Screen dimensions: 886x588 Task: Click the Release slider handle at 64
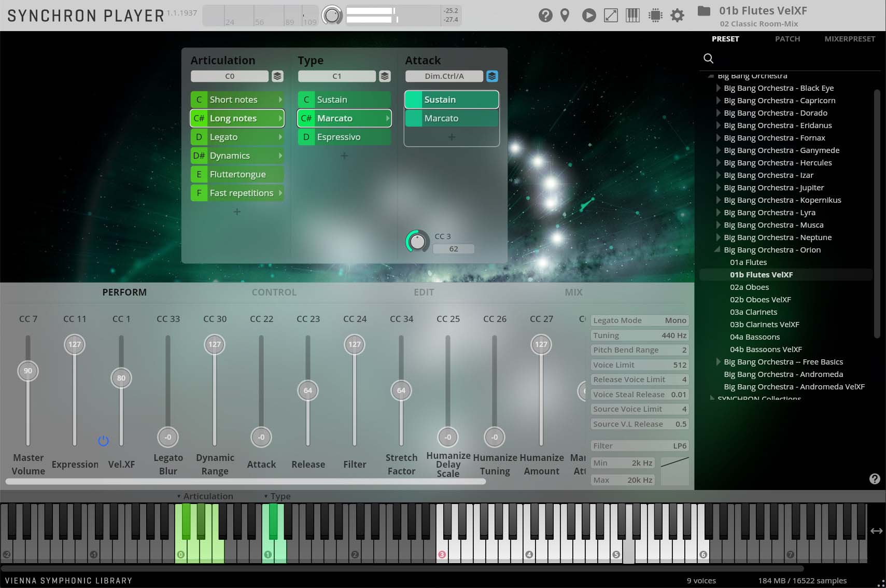click(x=308, y=390)
